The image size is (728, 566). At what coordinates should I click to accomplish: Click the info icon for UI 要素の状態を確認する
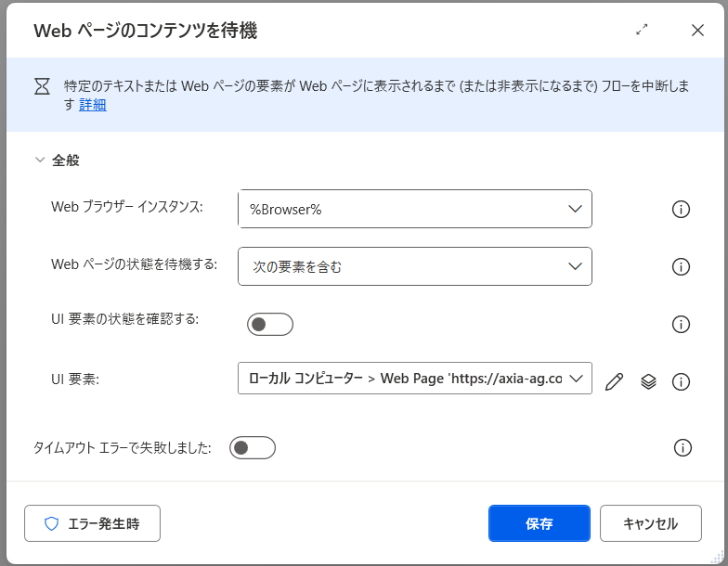pyautogui.click(x=681, y=324)
